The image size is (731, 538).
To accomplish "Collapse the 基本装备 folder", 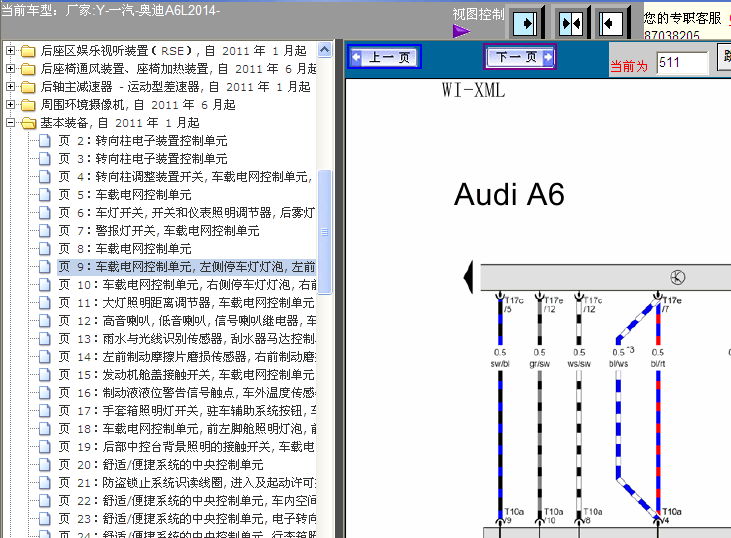I will click(x=10, y=123).
